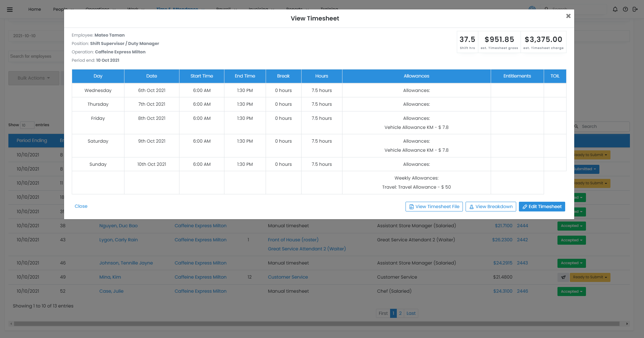The width and height of the screenshot is (644, 338).
Task: Click the Search for employees field
Action: pos(36,56)
